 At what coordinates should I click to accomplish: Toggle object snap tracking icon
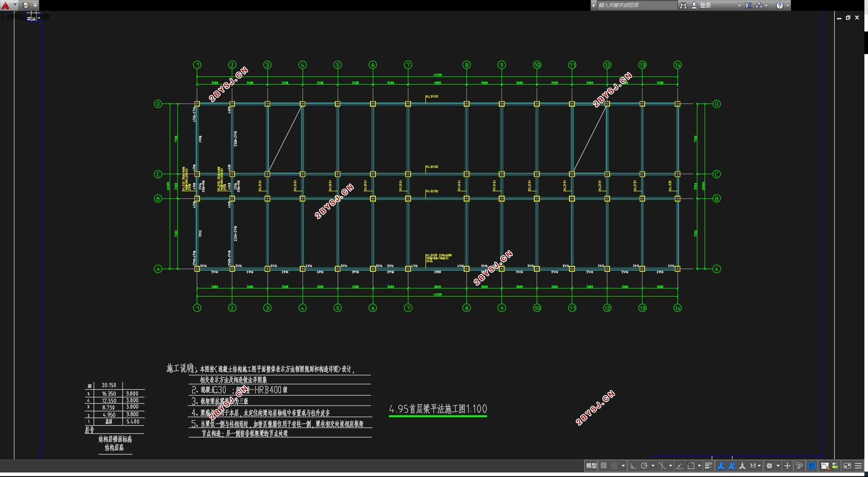[x=680, y=466]
